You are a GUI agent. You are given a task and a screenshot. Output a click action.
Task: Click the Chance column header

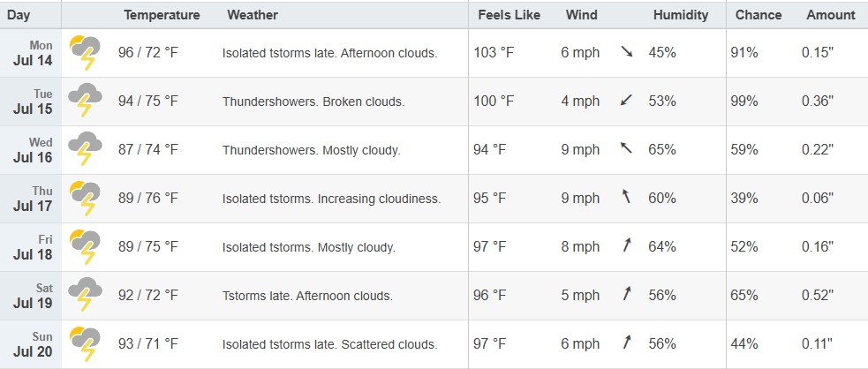(759, 15)
